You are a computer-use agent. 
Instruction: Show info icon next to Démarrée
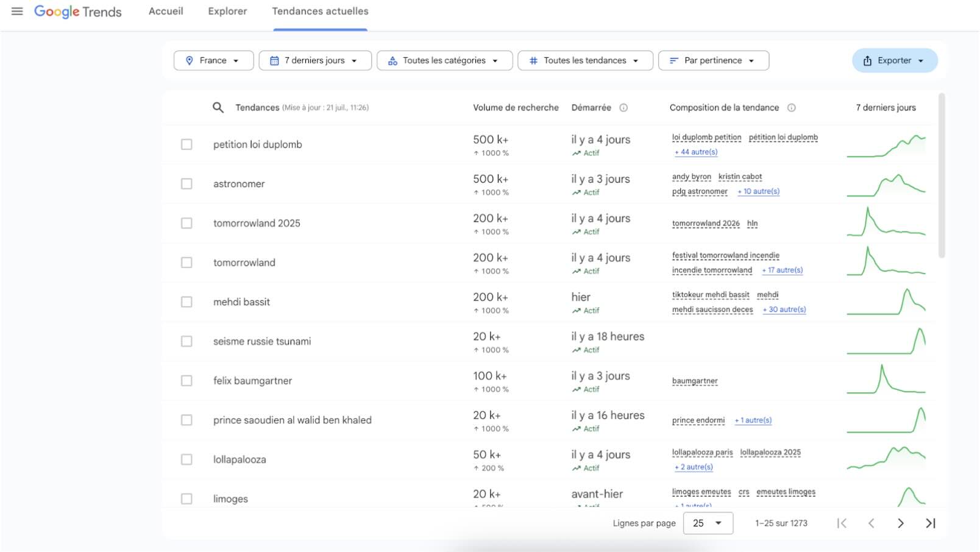[623, 108]
